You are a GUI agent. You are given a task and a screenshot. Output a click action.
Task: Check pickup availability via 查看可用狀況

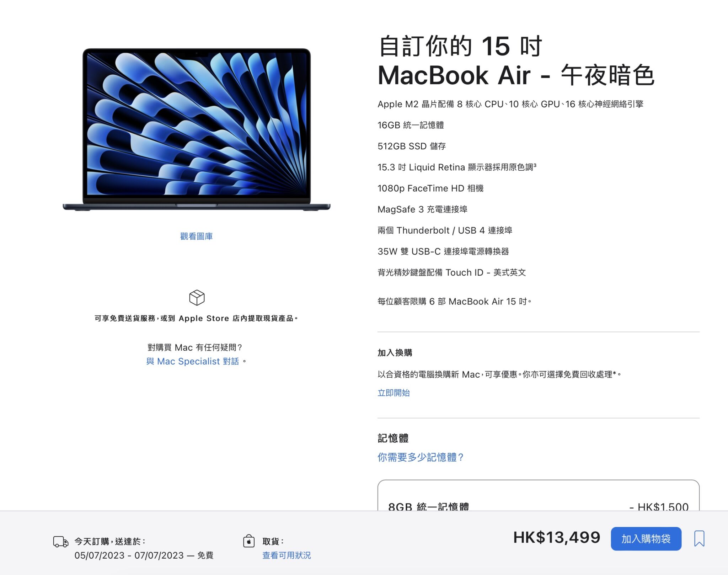click(287, 555)
